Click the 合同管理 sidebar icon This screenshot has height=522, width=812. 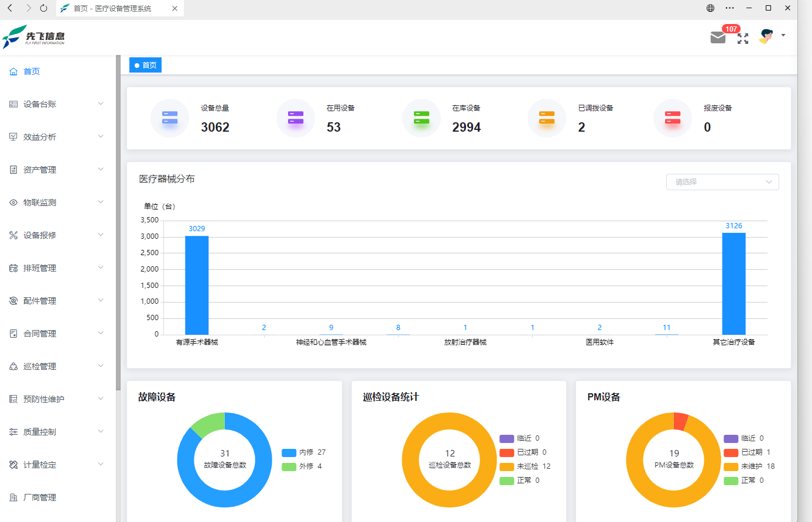coord(13,334)
